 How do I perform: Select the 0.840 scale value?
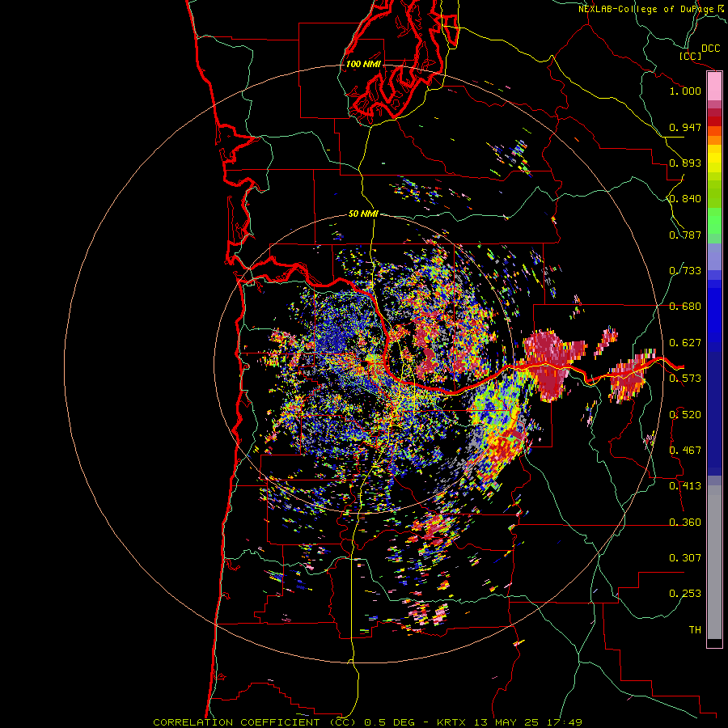[685, 199]
